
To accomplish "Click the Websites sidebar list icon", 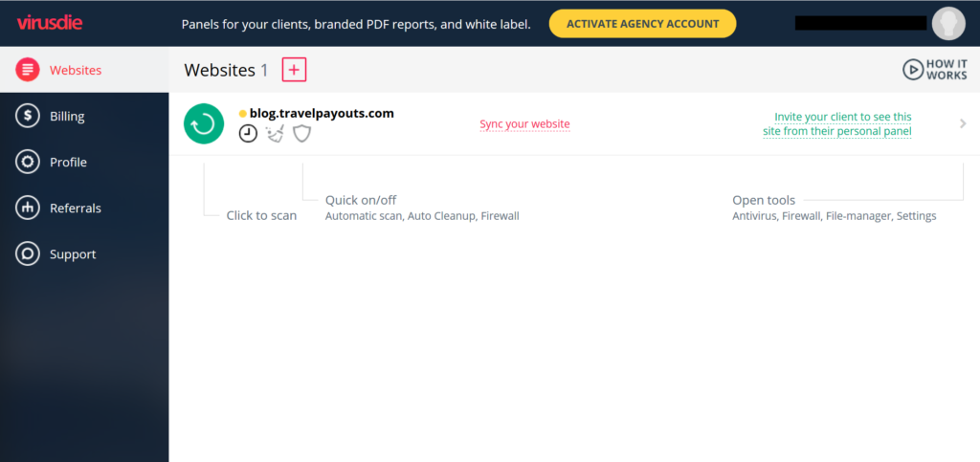I will tap(28, 70).
